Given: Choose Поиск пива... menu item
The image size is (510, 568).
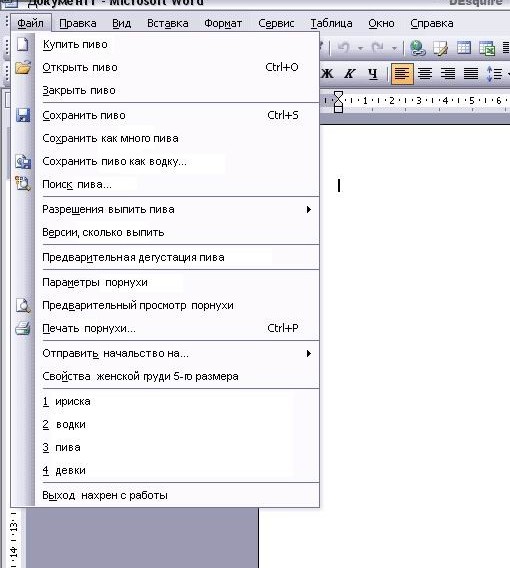Looking at the screenshot, I should point(177,184).
